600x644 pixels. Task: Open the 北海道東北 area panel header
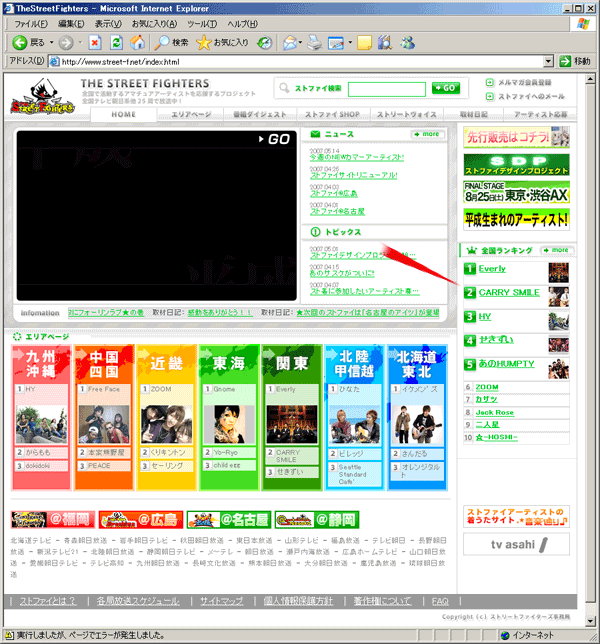(416, 364)
